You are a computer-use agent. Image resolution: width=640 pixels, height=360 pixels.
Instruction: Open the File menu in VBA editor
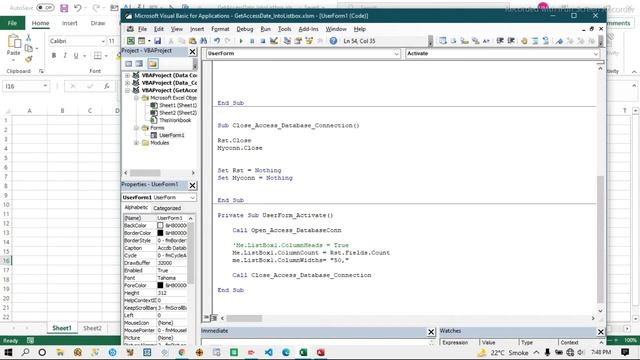coord(142,29)
